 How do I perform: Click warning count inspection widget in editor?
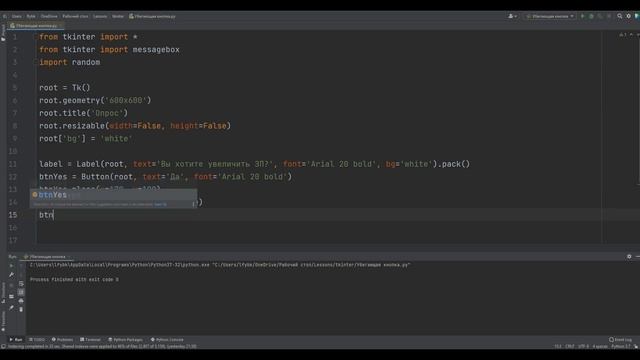pos(622,35)
